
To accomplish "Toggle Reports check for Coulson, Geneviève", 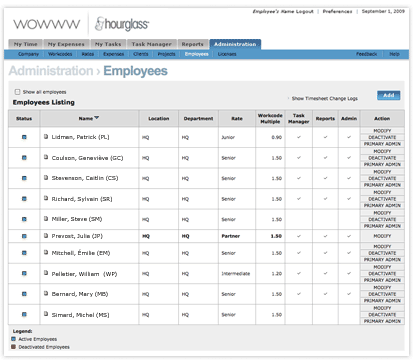I will [325, 158].
